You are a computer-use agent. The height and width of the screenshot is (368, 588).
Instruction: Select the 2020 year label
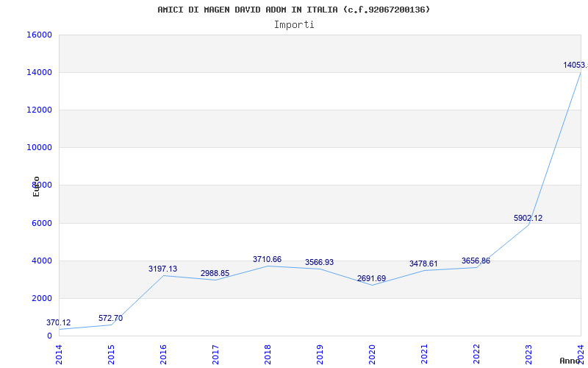[x=372, y=355]
